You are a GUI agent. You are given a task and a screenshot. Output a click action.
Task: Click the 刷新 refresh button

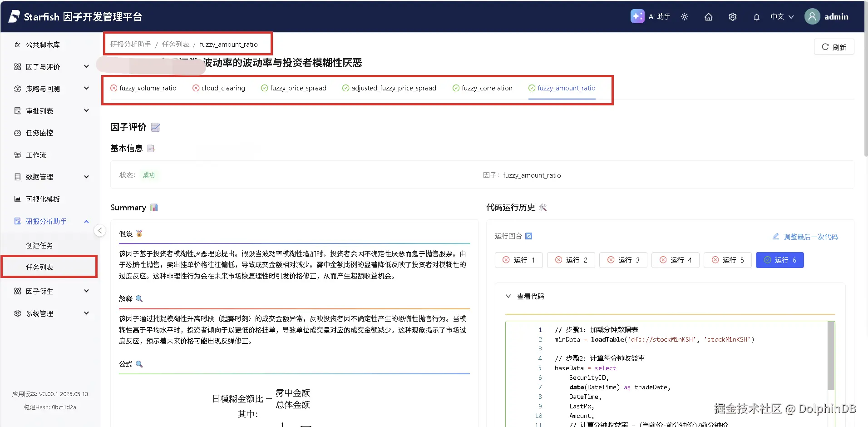[x=833, y=47]
